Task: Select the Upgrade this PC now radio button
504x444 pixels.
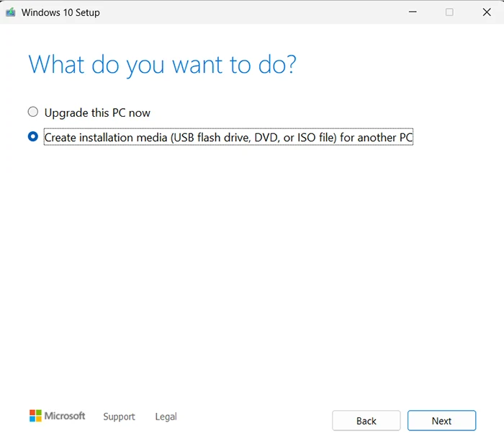Action: pyautogui.click(x=33, y=112)
